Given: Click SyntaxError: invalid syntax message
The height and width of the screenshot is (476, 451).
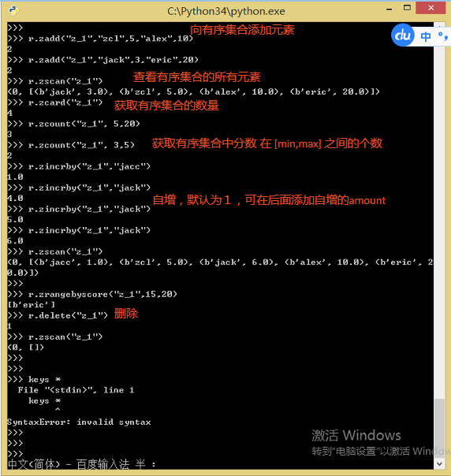Looking at the screenshot, I should click(x=79, y=422).
